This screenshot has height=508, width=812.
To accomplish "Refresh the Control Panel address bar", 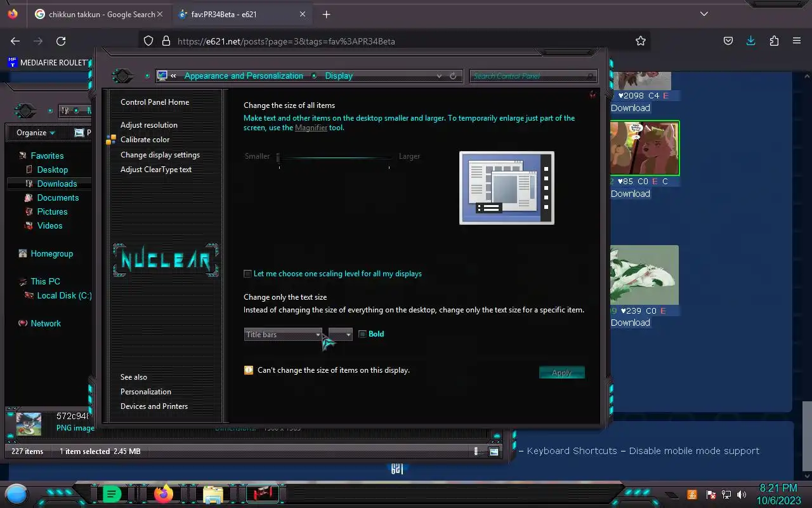I will click(x=453, y=76).
